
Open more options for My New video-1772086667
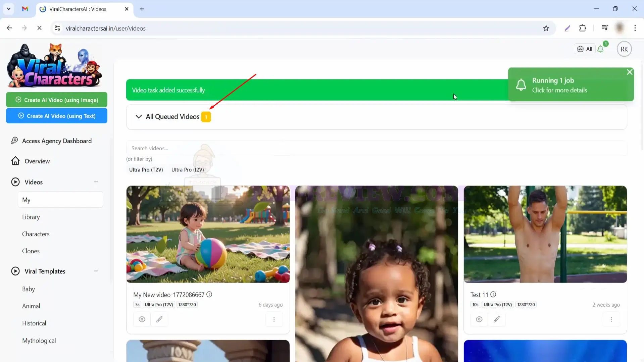[274, 319]
